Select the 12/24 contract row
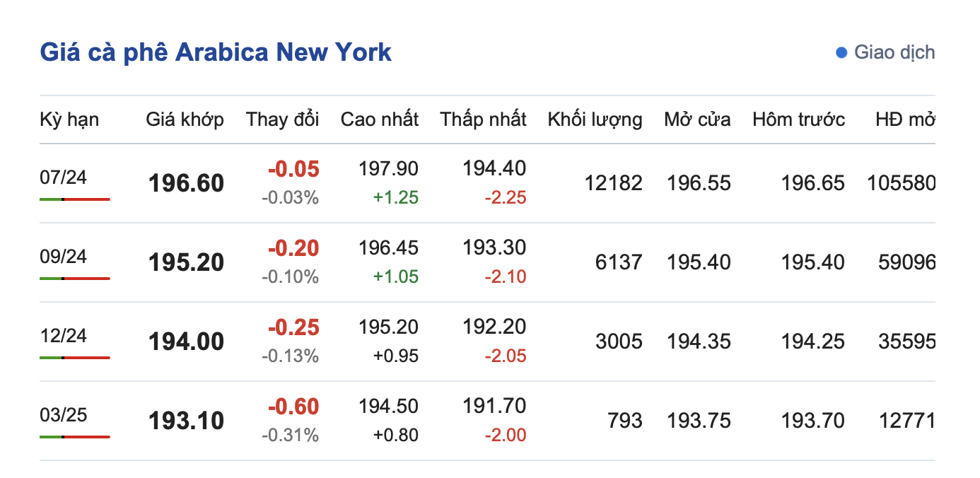The width and height of the screenshot is (980, 478). [64, 335]
